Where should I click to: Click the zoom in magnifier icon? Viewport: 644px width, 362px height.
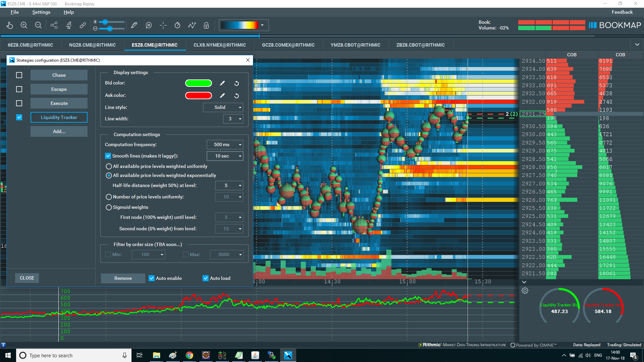tap(24, 25)
